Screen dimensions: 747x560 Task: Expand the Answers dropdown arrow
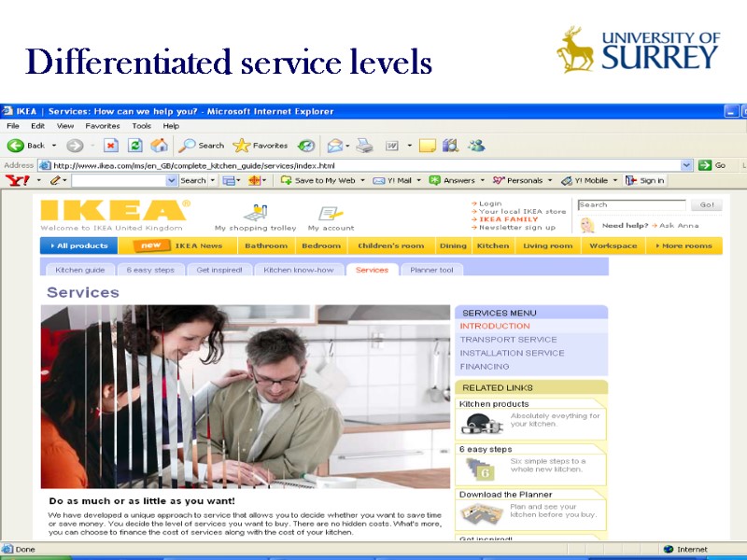482,180
